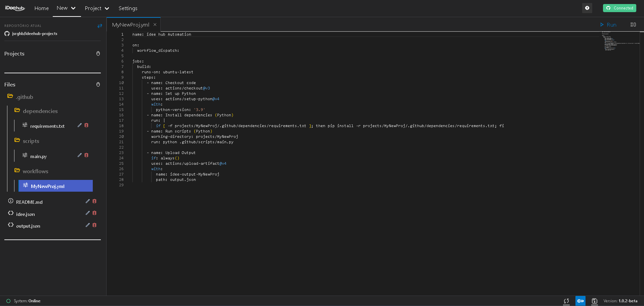Open the New dropdown menu
The height and width of the screenshot is (306, 644).
pyautogui.click(x=66, y=8)
